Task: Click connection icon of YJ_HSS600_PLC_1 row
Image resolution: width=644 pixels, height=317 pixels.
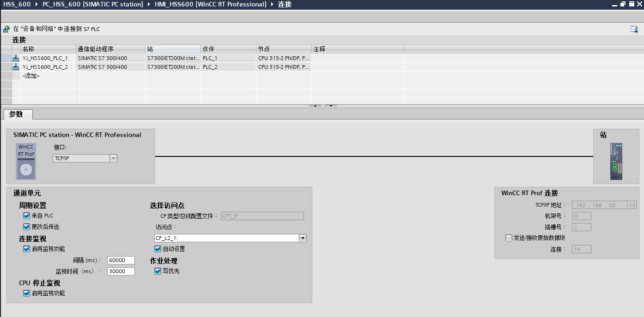Action: pos(16,58)
